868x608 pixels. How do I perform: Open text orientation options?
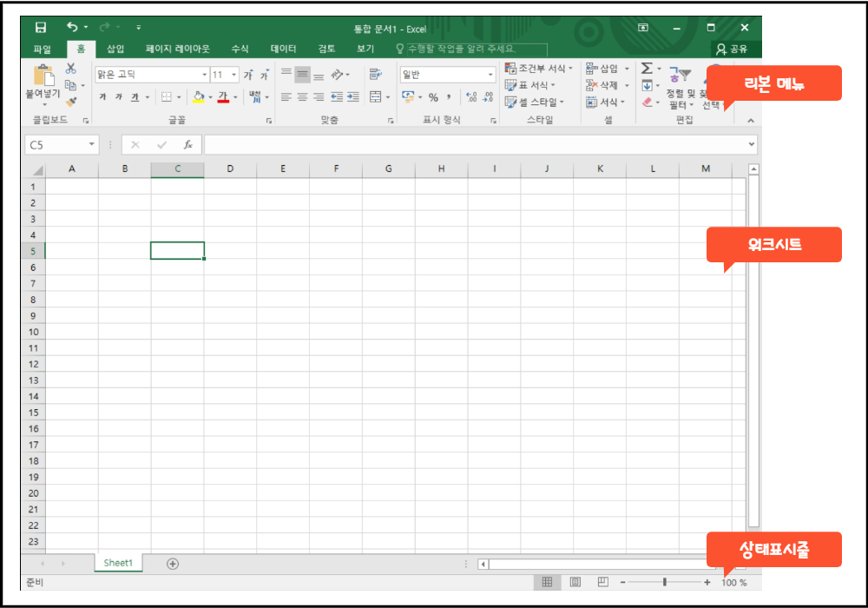click(339, 74)
